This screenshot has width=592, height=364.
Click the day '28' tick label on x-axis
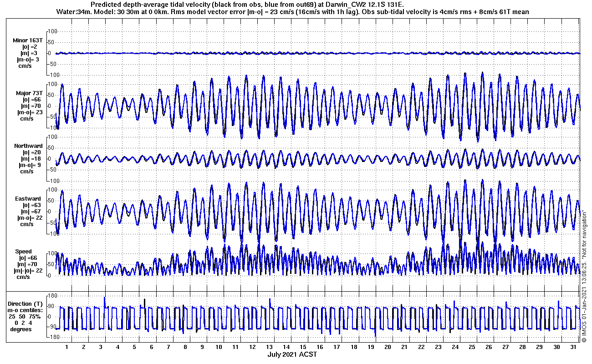(x=522, y=347)
